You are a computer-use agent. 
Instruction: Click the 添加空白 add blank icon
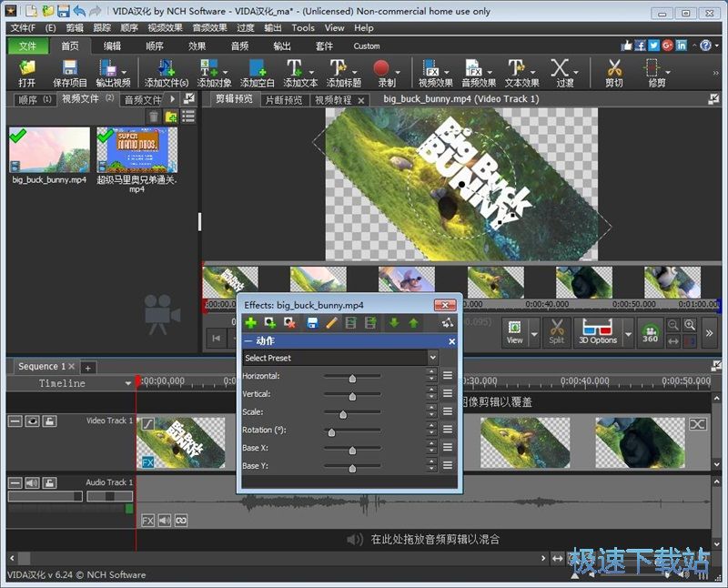[x=258, y=73]
